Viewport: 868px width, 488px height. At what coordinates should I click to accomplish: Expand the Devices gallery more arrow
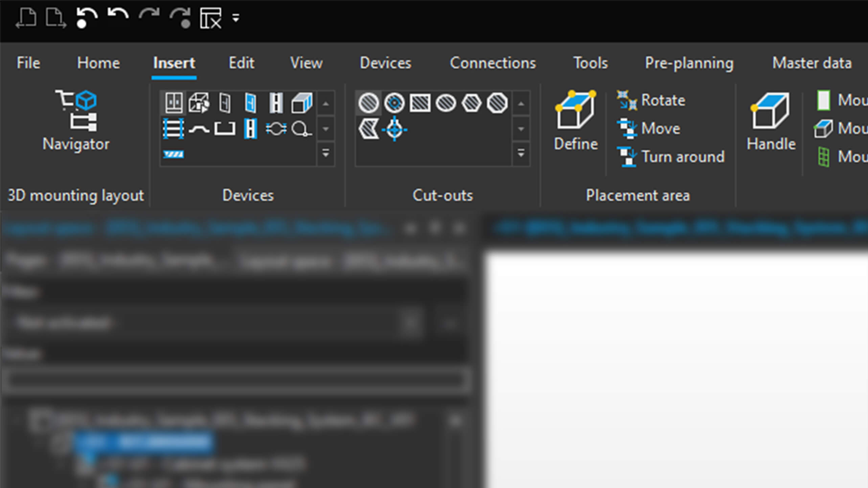[x=326, y=154]
